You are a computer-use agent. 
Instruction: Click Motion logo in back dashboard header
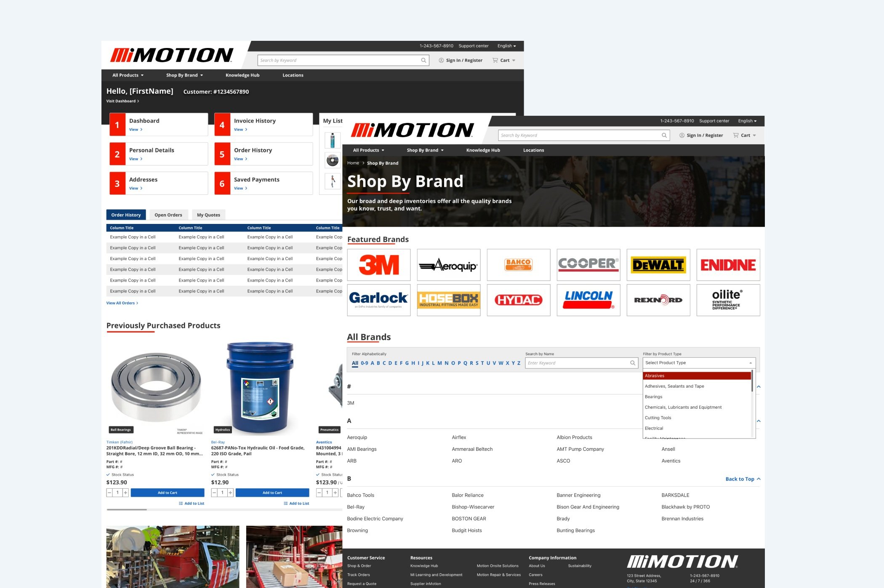click(171, 55)
